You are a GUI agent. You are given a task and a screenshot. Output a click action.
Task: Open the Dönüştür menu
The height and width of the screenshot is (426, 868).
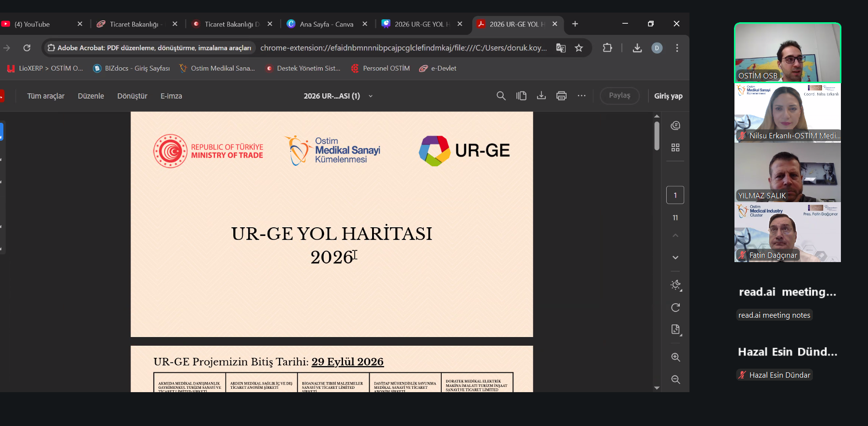132,96
